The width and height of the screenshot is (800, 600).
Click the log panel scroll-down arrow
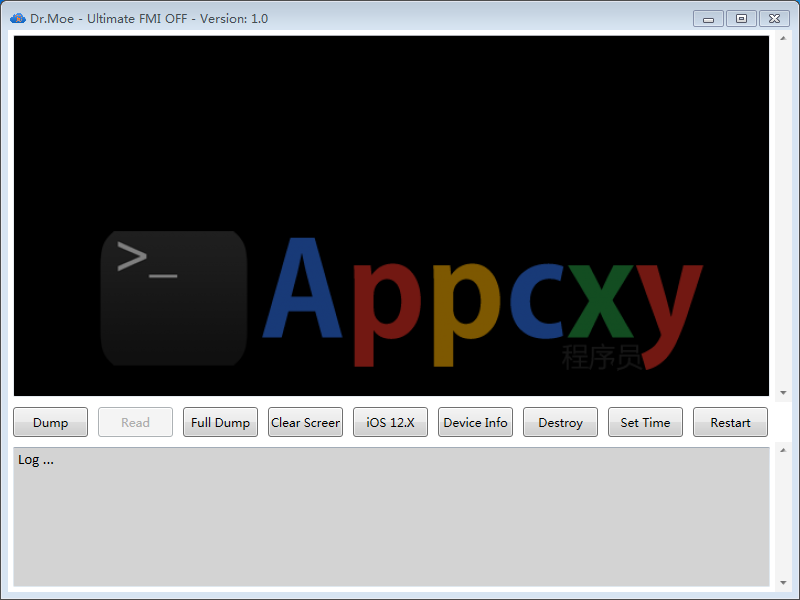(x=783, y=582)
